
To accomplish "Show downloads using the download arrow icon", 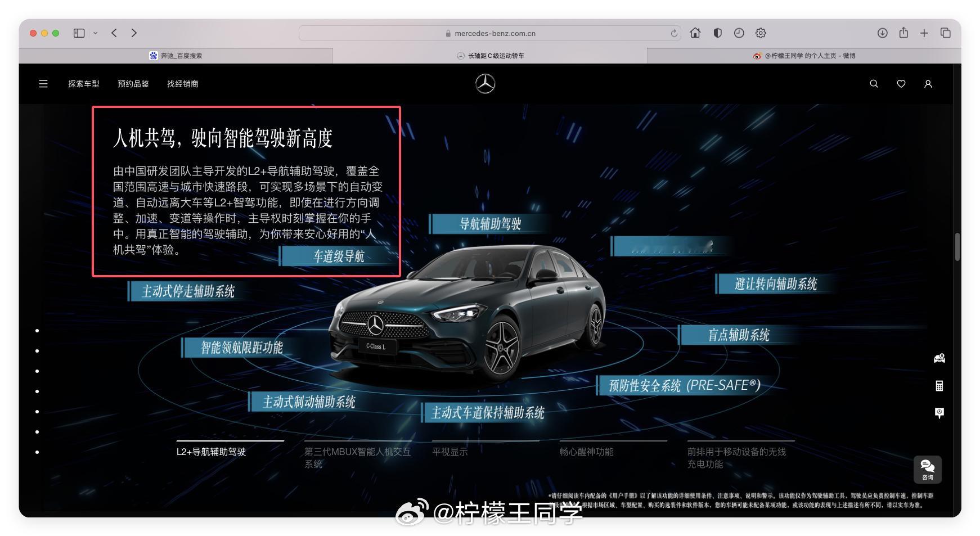I will 882,33.
